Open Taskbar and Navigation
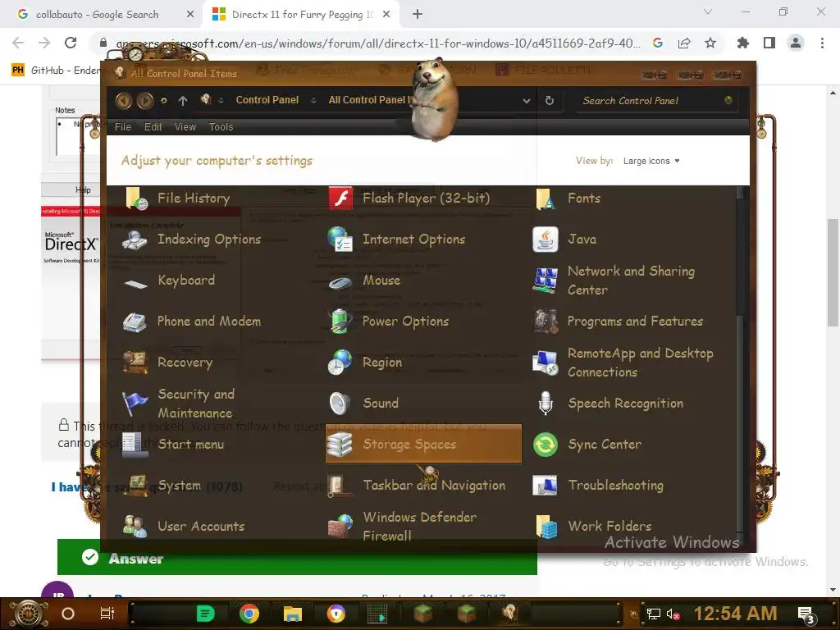This screenshot has width=840, height=630. (417, 486)
